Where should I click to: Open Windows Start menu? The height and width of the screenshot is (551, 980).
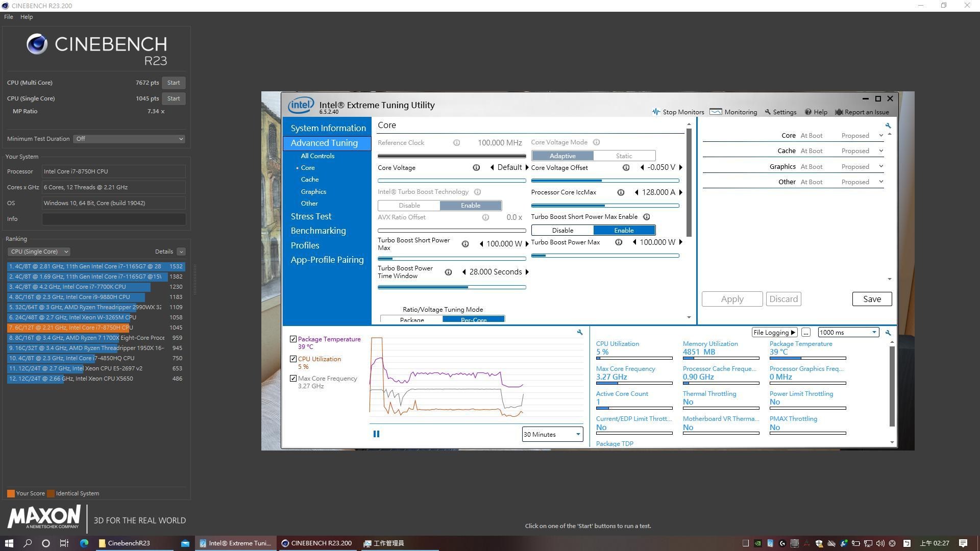[x=9, y=543]
